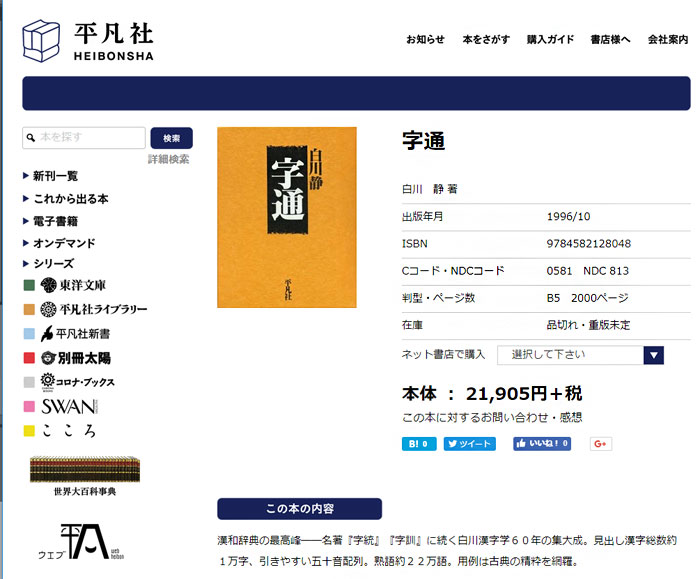Open the お知らせ menu item
Viewport: 700px width, 579px height.
click(425, 40)
